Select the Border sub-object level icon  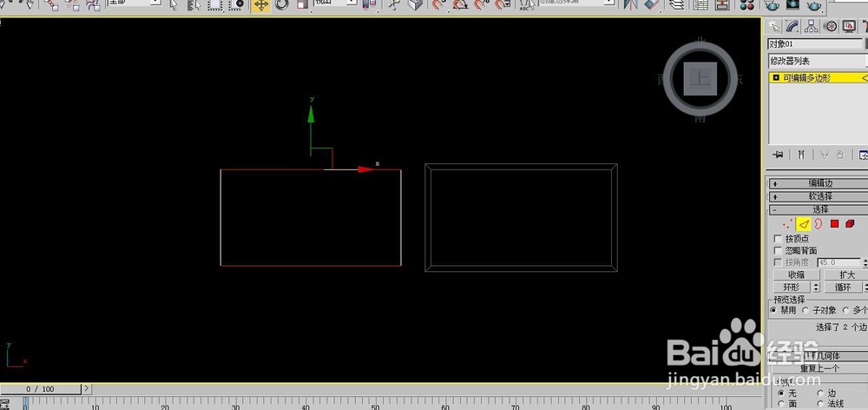pos(819,224)
